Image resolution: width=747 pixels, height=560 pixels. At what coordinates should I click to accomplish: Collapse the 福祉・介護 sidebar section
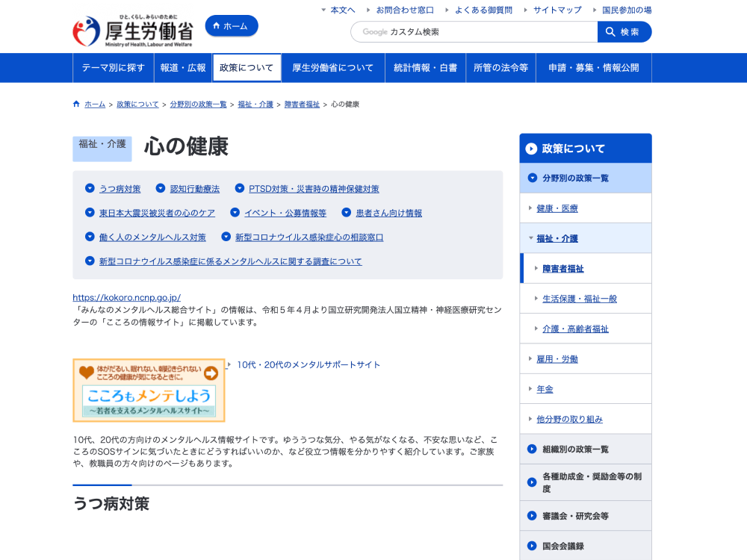pyautogui.click(x=530, y=239)
